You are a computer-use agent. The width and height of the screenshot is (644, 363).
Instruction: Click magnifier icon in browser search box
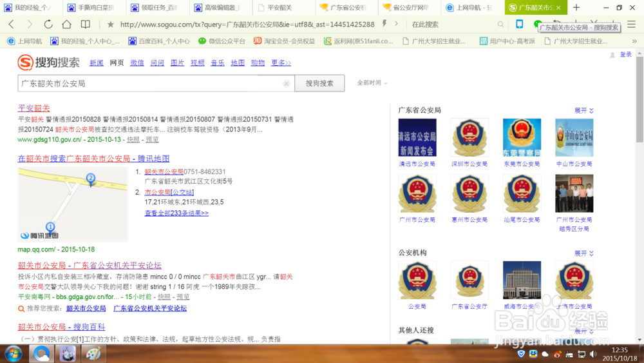pyautogui.click(x=500, y=25)
